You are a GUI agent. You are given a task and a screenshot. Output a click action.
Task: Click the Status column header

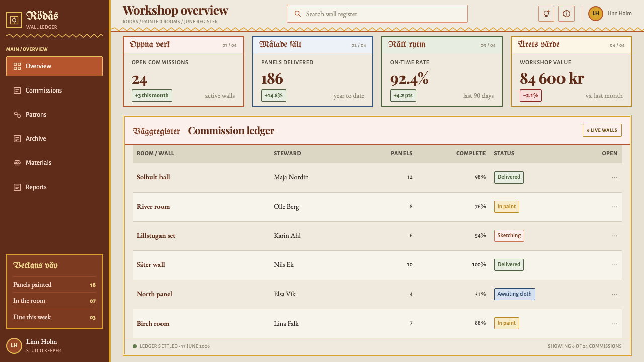click(504, 154)
